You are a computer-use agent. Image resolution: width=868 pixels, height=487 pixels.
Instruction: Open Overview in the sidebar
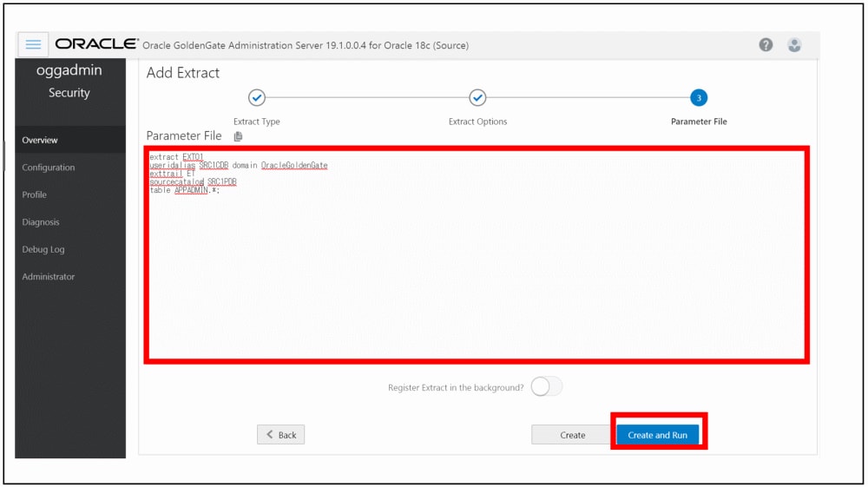[x=70, y=140]
